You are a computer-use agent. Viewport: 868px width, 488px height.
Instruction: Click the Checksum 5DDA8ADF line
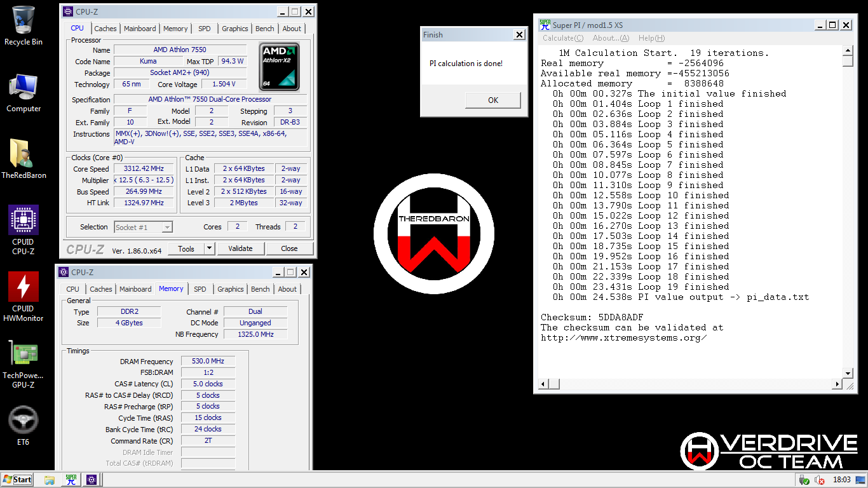tap(592, 317)
